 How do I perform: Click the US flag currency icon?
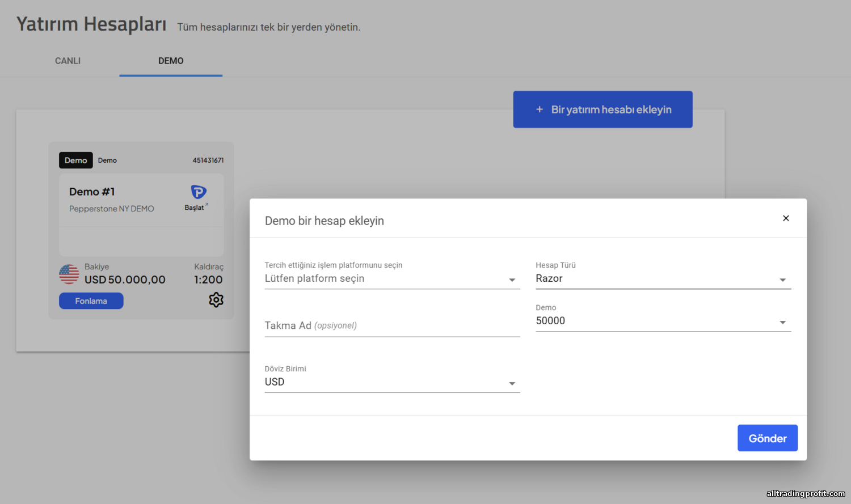tap(69, 274)
